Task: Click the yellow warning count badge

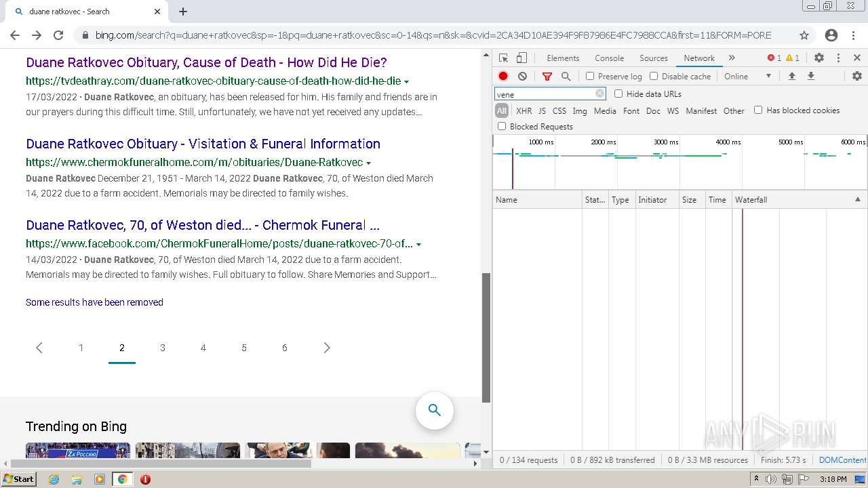Action: tap(793, 58)
